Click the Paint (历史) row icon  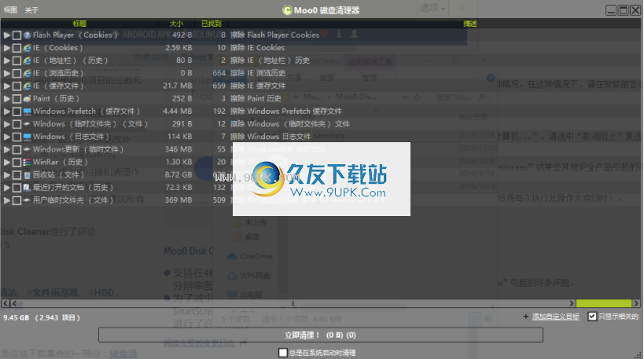[27, 99]
